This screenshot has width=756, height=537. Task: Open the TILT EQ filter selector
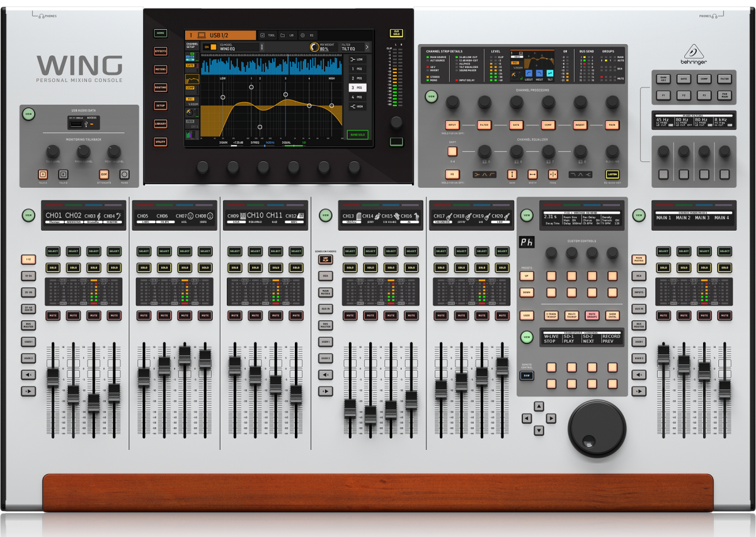click(x=354, y=47)
